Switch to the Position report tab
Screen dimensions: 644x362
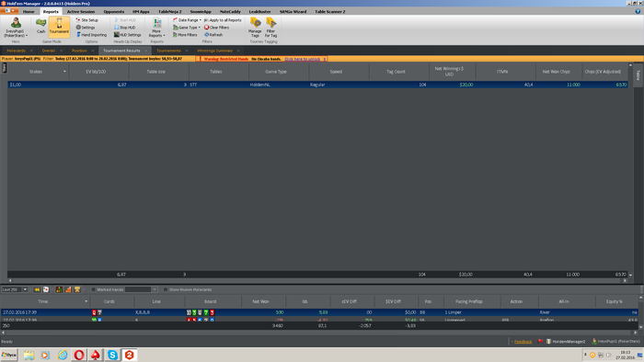coord(79,51)
